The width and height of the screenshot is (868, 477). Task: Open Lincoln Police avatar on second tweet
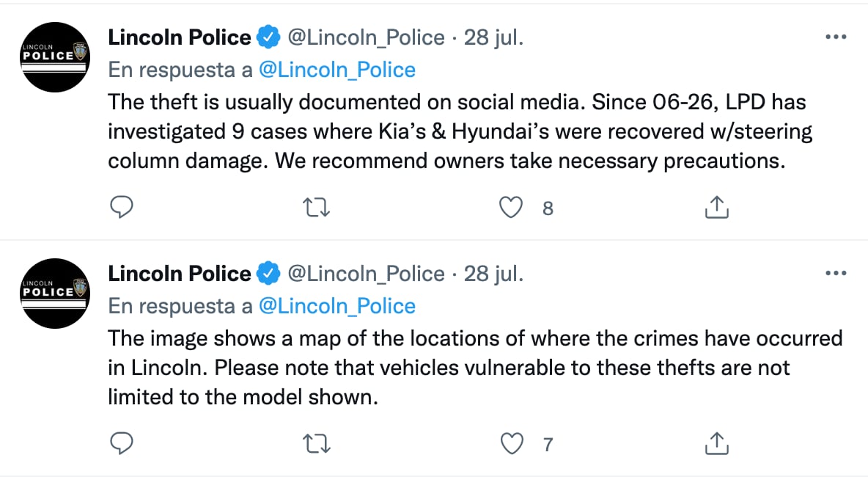(x=56, y=293)
